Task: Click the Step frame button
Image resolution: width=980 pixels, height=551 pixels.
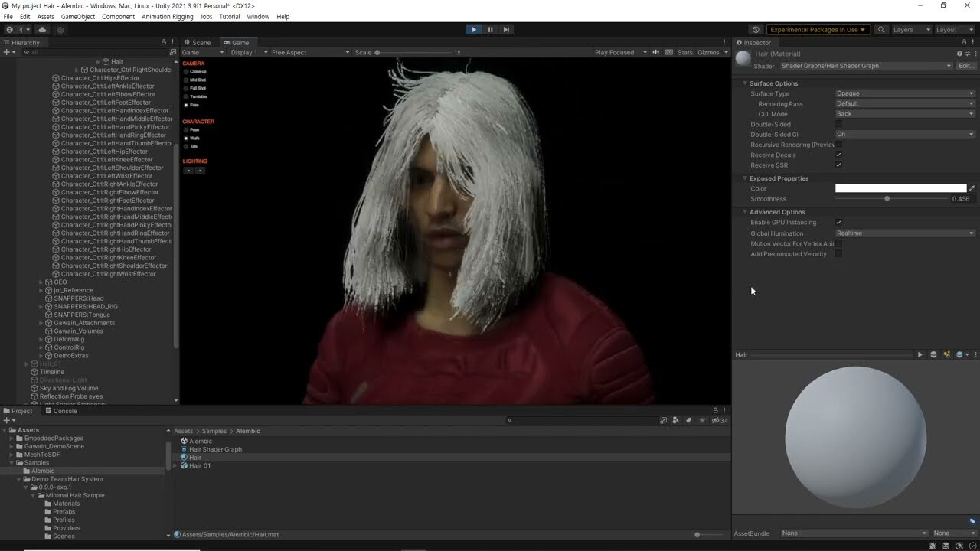Action: pos(507,29)
